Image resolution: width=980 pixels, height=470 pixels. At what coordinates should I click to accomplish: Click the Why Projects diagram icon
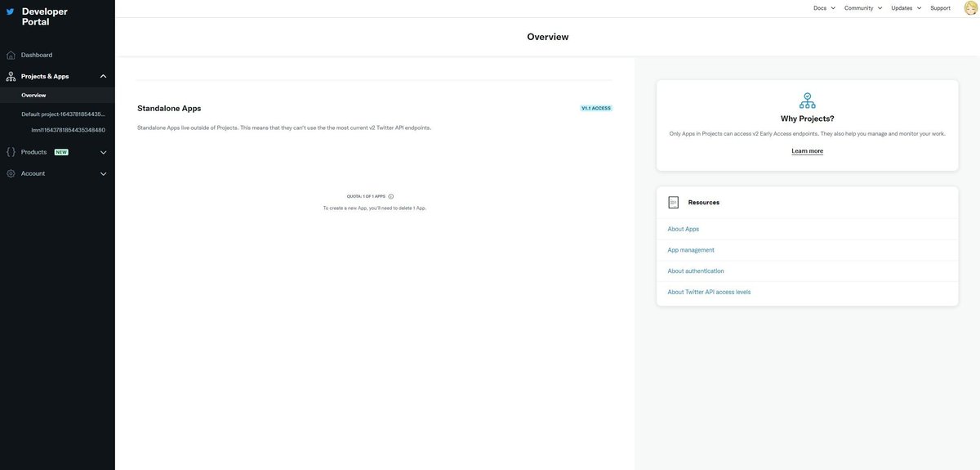pyautogui.click(x=808, y=101)
